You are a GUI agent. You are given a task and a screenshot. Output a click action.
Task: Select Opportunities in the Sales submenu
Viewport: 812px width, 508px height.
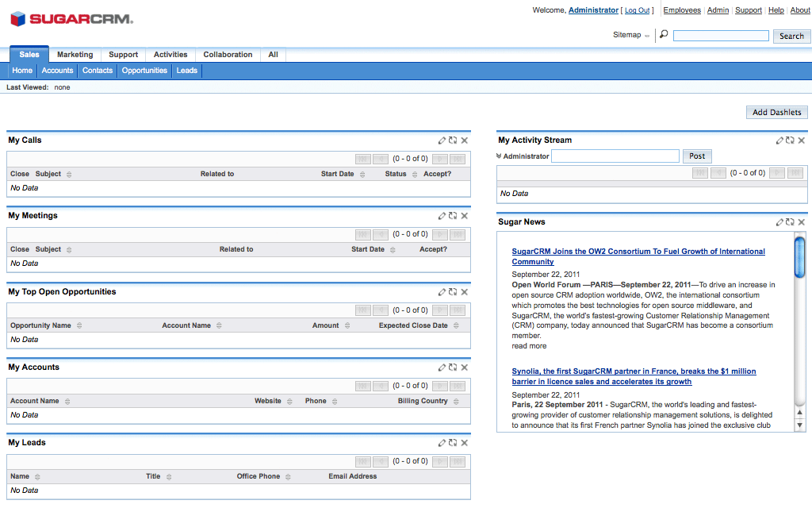pos(144,71)
